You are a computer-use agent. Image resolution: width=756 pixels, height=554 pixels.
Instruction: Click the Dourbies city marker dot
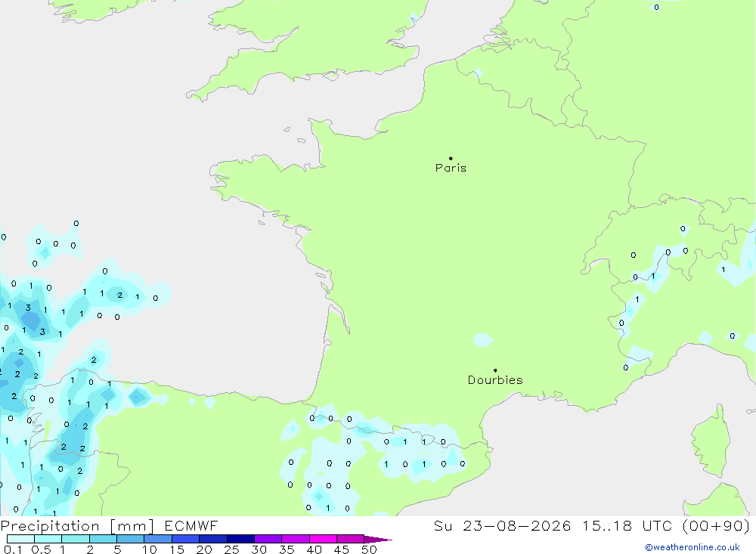495,370
